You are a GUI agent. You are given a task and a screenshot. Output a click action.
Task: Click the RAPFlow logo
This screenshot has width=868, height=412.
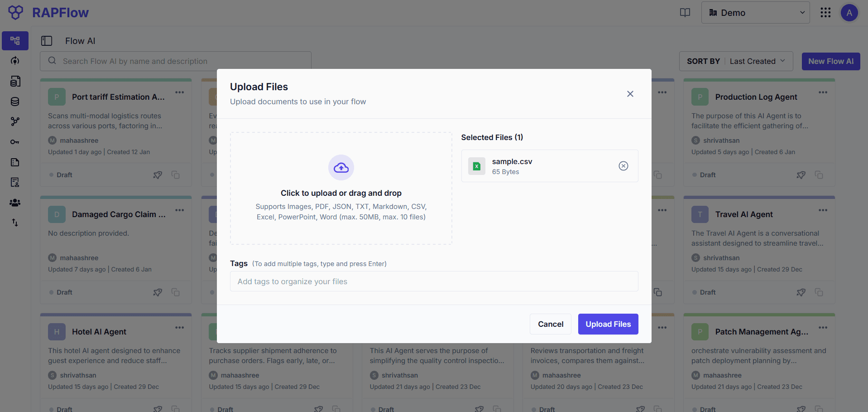pyautogui.click(x=48, y=13)
